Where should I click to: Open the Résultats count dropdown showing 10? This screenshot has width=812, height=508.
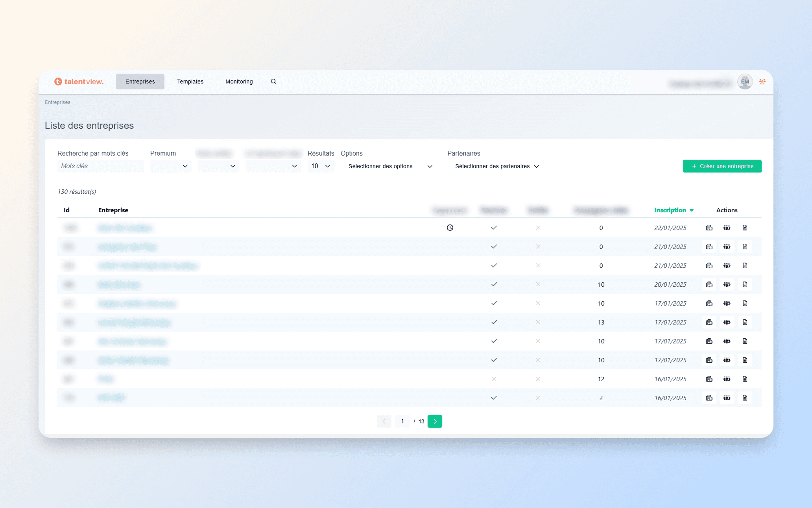321,166
